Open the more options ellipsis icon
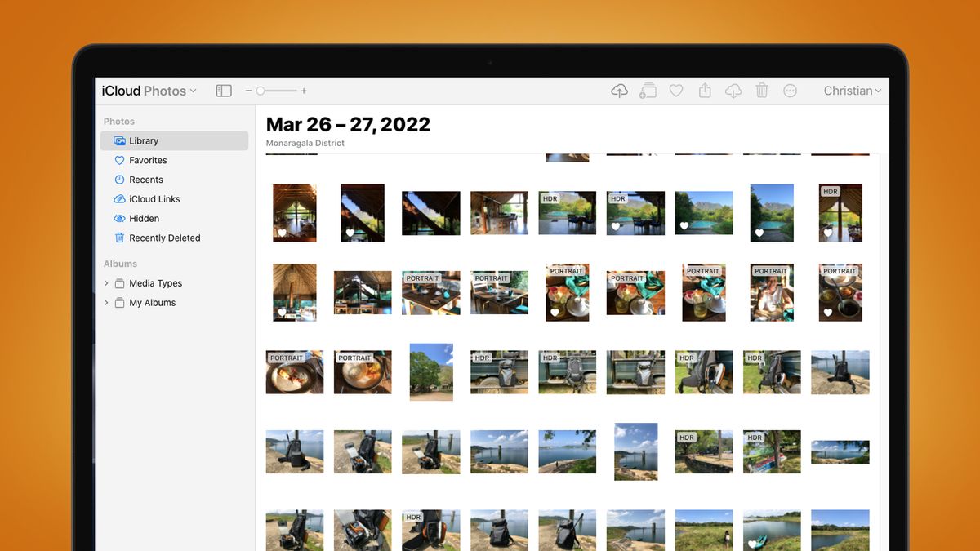This screenshot has width=980, height=551. [x=790, y=91]
